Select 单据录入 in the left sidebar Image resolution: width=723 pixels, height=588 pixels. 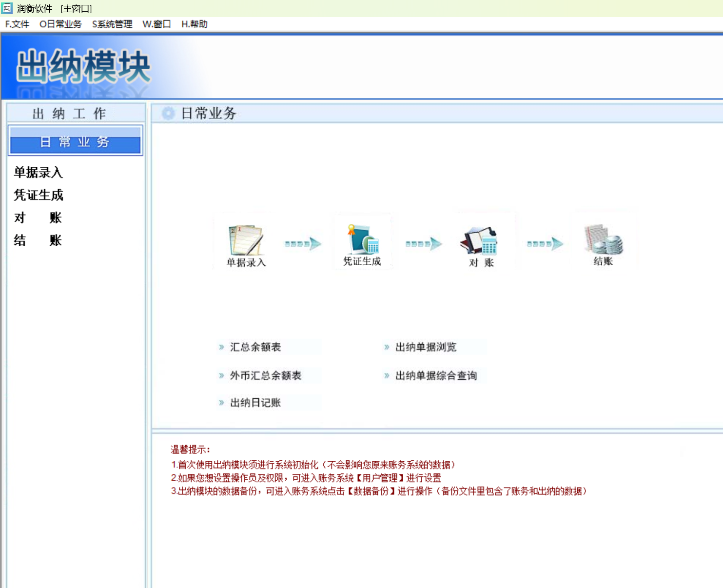(x=38, y=172)
